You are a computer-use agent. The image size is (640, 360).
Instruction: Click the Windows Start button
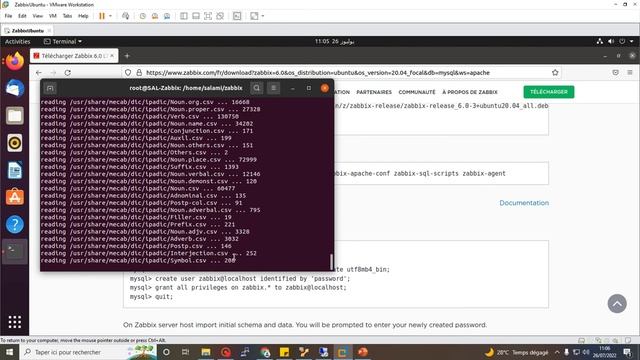(9, 352)
